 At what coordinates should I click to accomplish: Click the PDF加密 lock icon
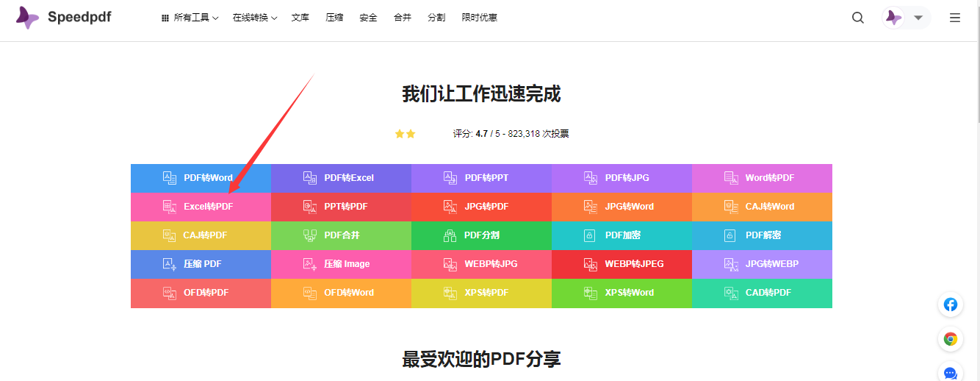click(x=589, y=235)
